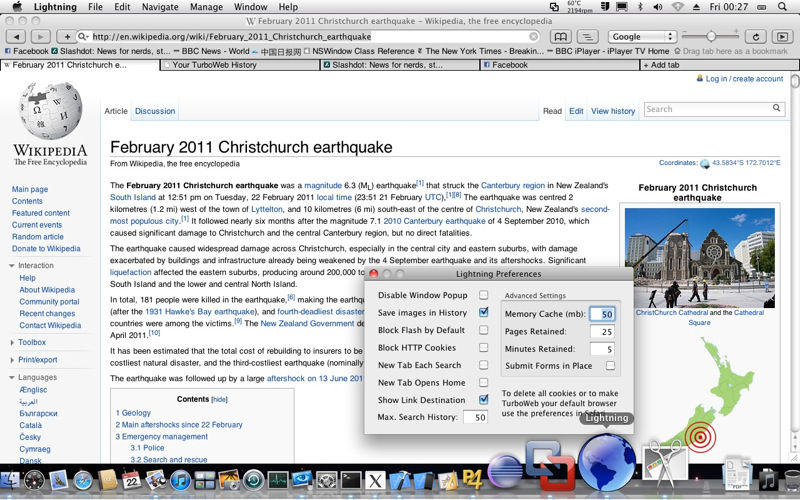Open the Manage menu
800x500 pixels.
click(206, 7)
